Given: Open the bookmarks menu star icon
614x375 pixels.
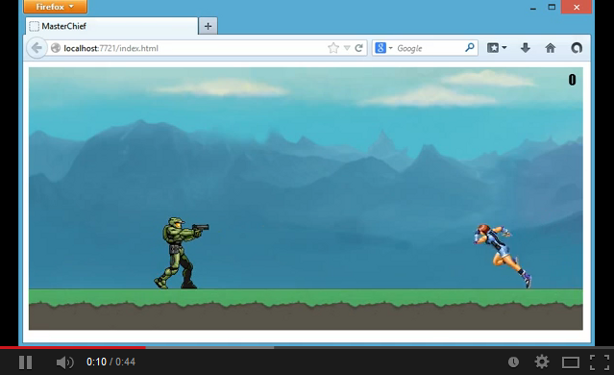Looking at the screenshot, I should [496, 48].
